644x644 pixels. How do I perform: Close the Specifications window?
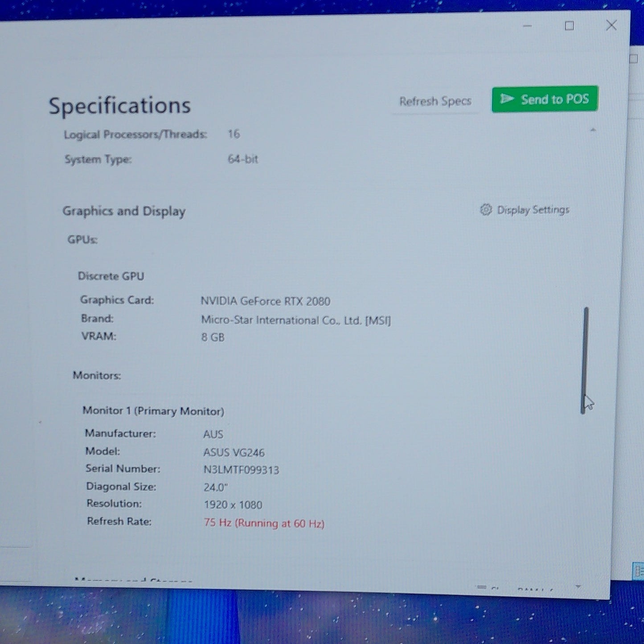[611, 25]
